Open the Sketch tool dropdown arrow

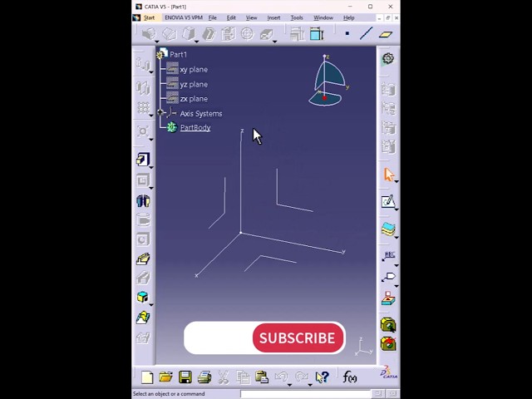click(x=397, y=209)
